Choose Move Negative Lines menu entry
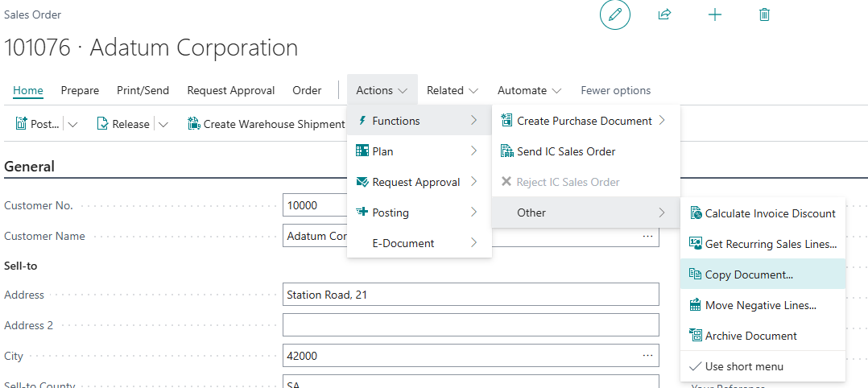 pyautogui.click(x=763, y=305)
